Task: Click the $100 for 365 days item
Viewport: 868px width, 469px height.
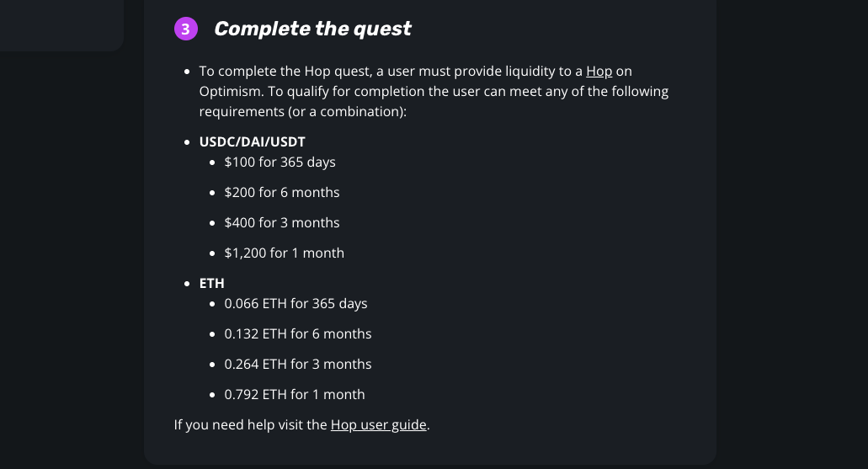Action: (x=280, y=163)
